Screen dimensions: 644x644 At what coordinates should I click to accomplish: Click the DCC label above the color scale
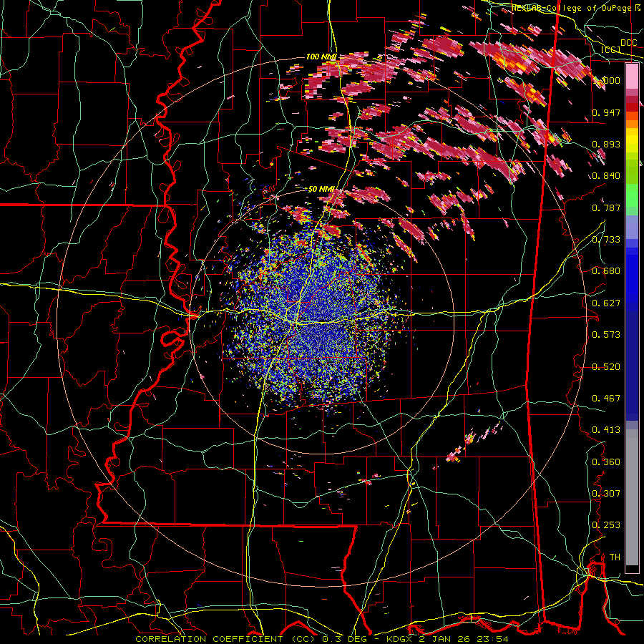[x=628, y=43]
